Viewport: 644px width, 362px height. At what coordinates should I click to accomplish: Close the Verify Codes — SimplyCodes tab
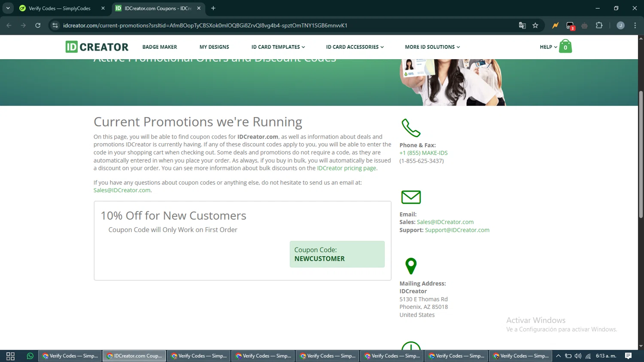point(103,8)
